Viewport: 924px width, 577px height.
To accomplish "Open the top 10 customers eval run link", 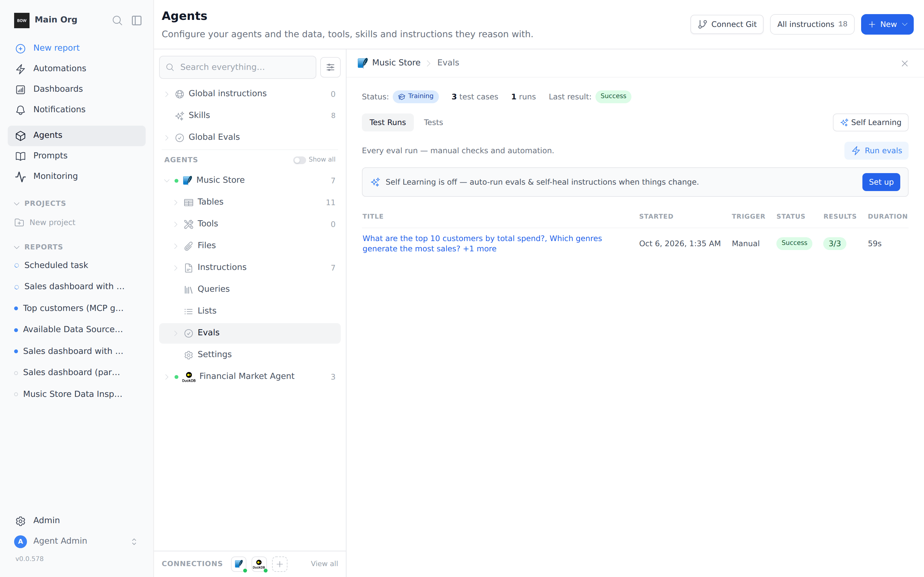I will click(x=482, y=244).
